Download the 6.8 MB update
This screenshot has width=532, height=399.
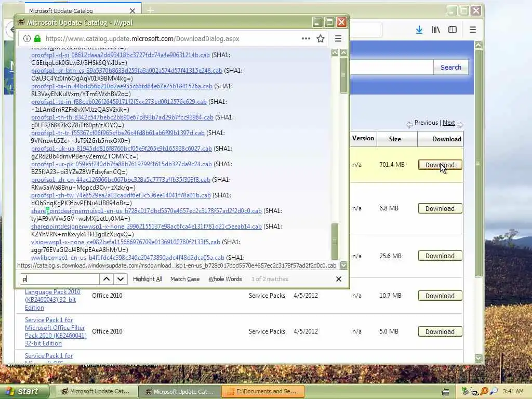pyautogui.click(x=440, y=209)
